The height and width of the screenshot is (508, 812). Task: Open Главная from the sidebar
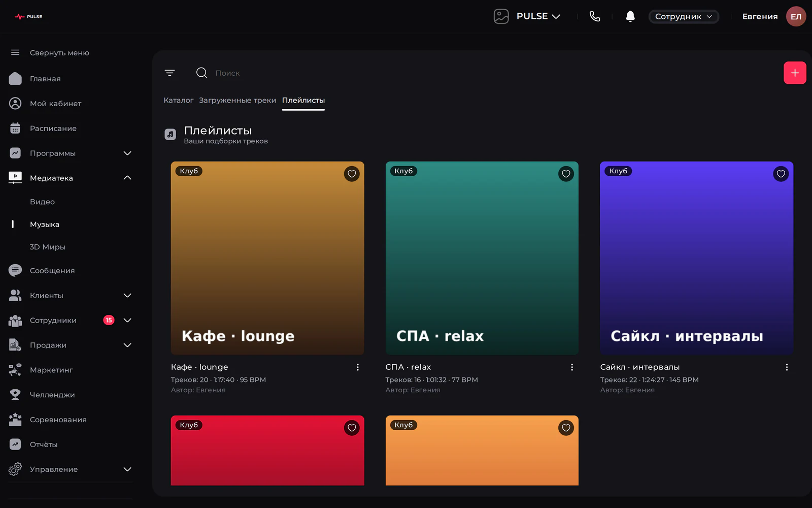point(45,79)
